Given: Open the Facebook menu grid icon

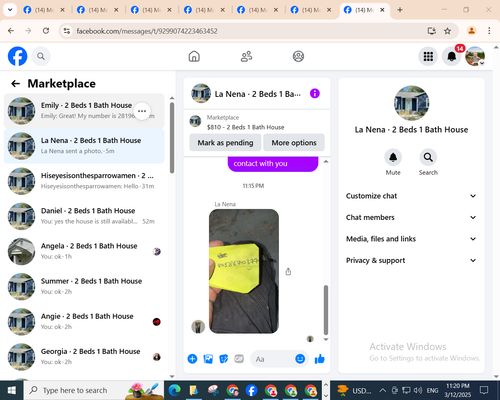Looking at the screenshot, I should pos(428,56).
